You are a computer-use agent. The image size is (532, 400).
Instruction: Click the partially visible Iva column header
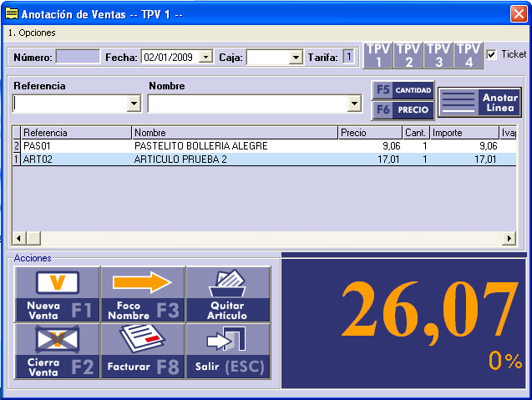click(509, 133)
